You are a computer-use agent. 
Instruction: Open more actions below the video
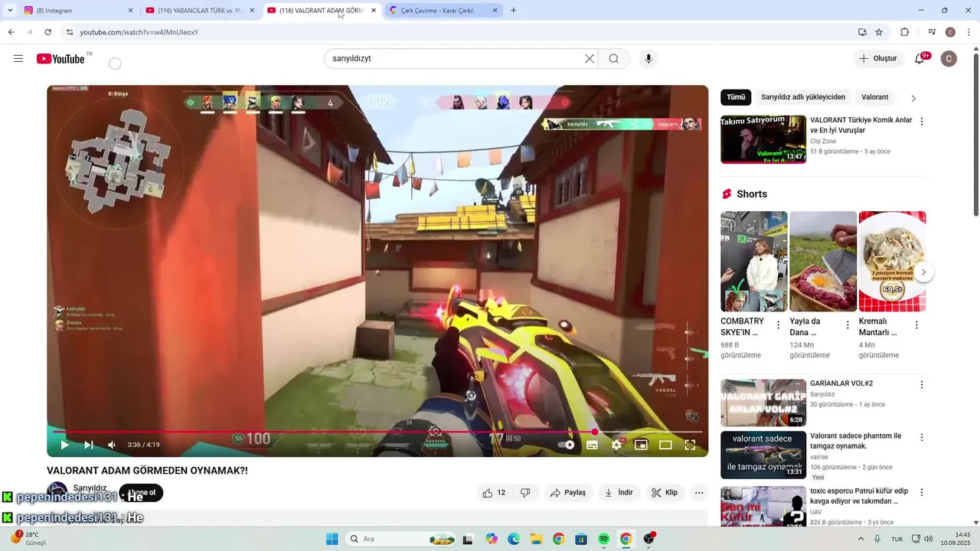click(699, 493)
